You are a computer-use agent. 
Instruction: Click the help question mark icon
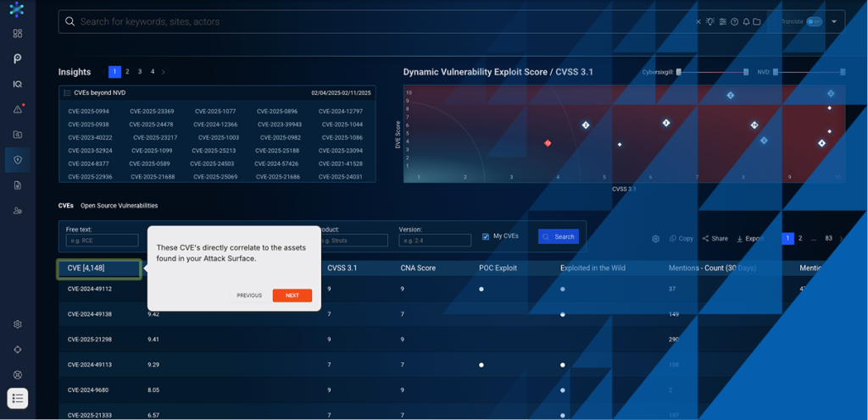[x=734, y=22]
